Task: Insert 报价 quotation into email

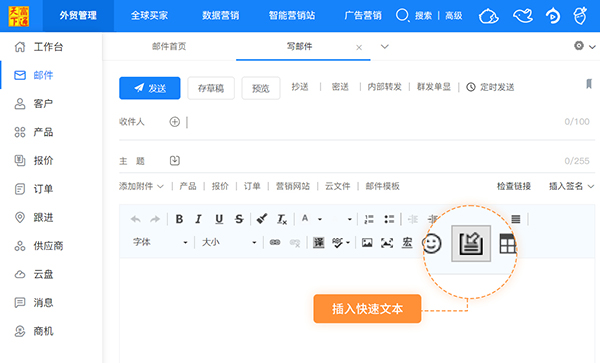Action: click(x=220, y=186)
